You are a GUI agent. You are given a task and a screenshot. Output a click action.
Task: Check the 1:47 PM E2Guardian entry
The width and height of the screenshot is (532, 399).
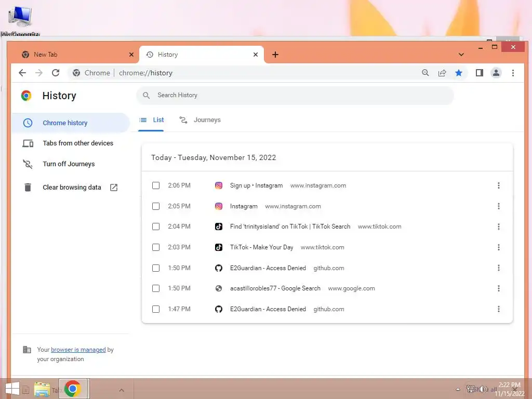pyautogui.click(x=156, y=309)
